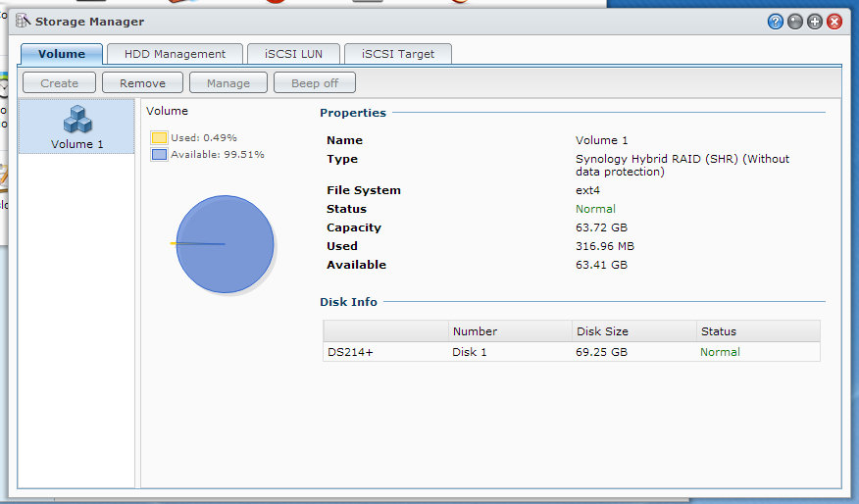Click the Available: 99.51% legend text

point(218,155)
